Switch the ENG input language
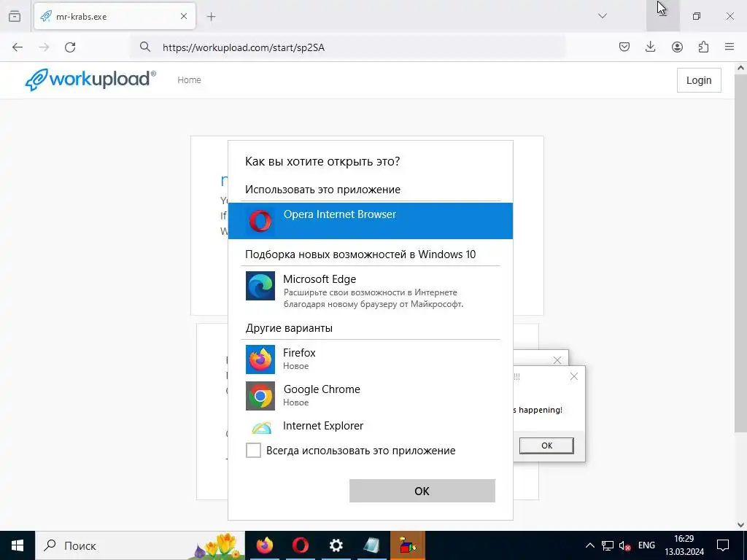747x560 pixels. [646, 545]
